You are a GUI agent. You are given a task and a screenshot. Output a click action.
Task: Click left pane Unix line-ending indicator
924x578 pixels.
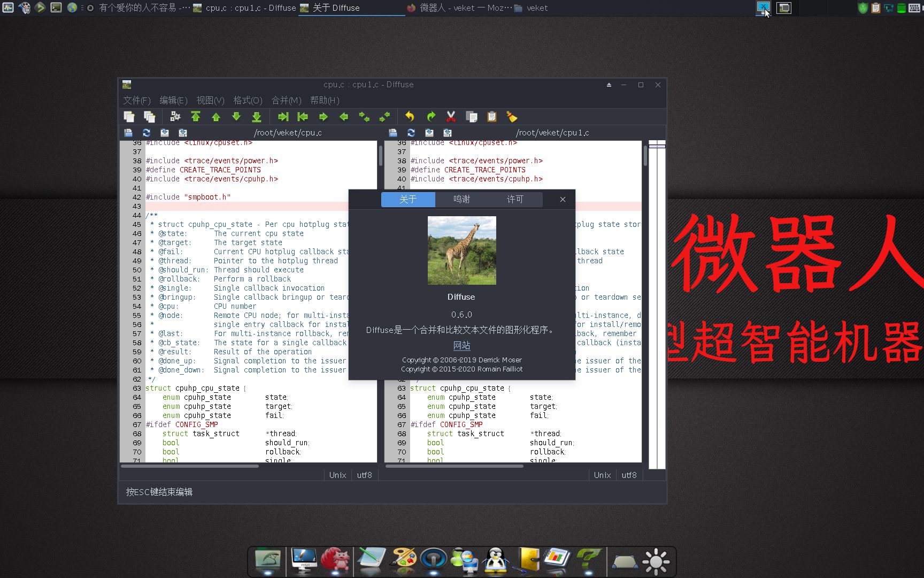tap(337, 475)
